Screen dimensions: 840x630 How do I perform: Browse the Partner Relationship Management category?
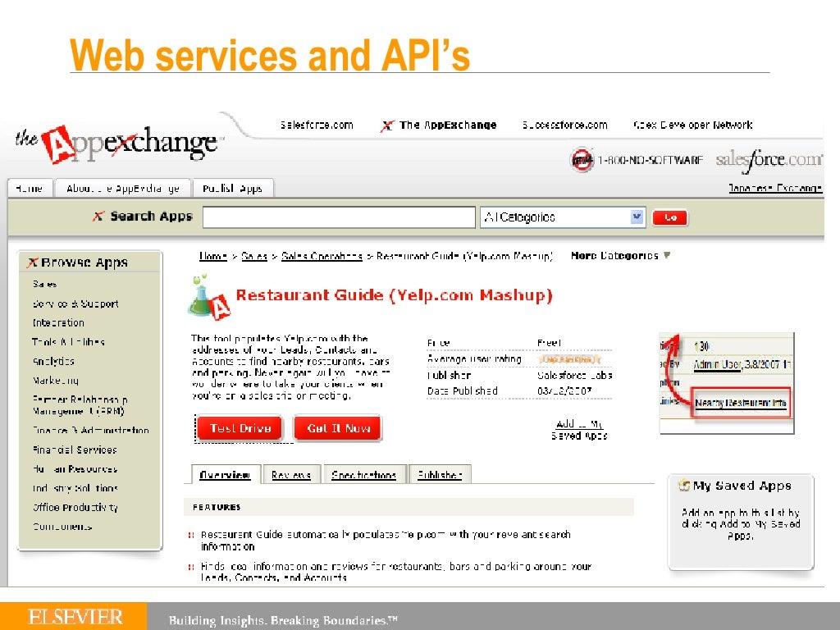click(x=80, y=405)
